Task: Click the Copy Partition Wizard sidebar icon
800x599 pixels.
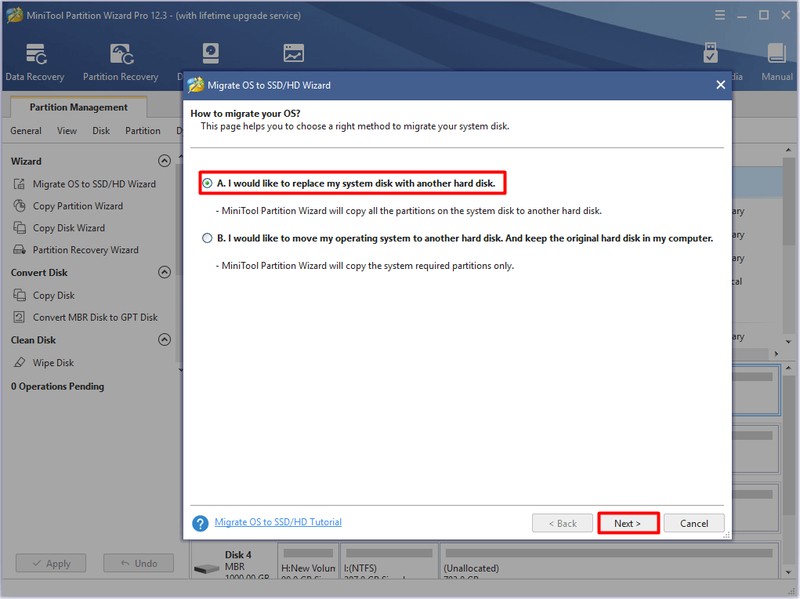Action: coord(19,206)
